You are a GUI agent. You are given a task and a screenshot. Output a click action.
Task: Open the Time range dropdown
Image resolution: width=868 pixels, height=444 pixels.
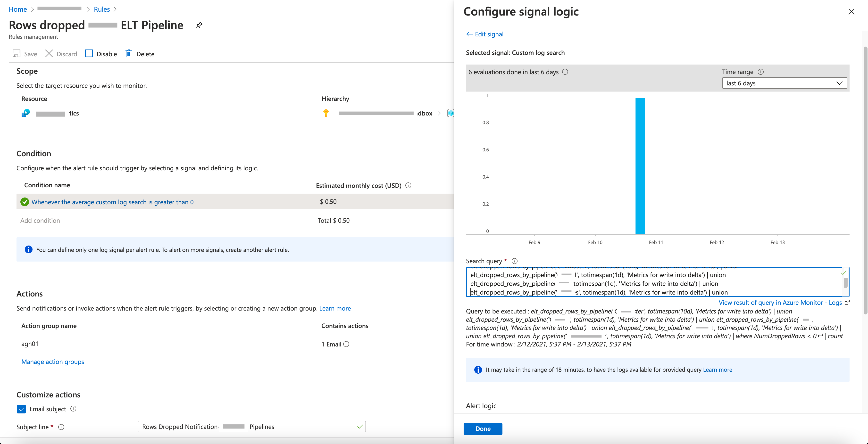784,83
